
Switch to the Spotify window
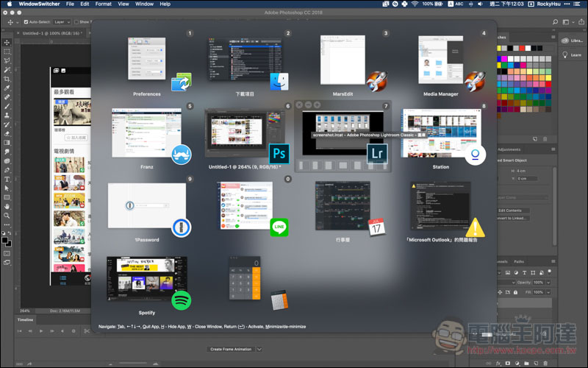tap(146, 278)
